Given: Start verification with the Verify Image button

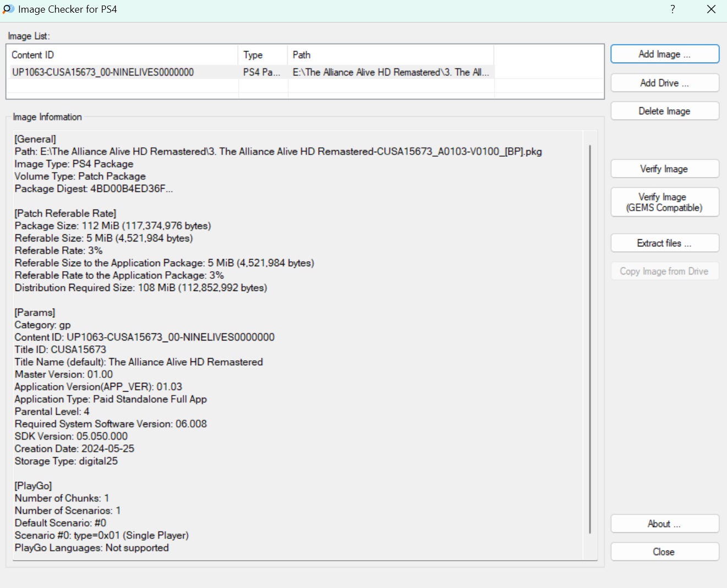Looking at the screenshot, I should pos(664,169).
